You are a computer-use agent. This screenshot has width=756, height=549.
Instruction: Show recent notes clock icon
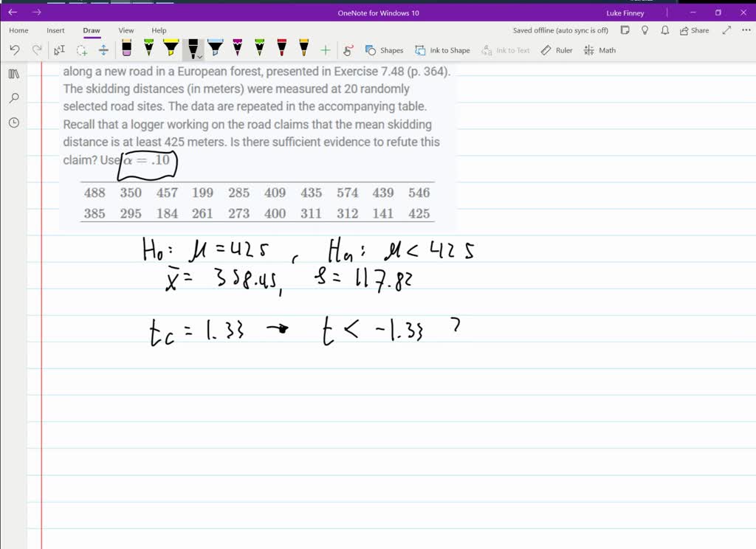point(14,122)
